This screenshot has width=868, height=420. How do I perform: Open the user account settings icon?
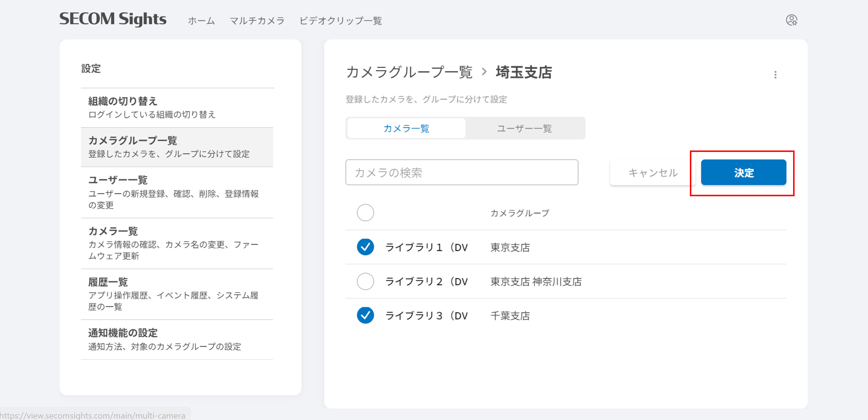click(x=791, y=20)
